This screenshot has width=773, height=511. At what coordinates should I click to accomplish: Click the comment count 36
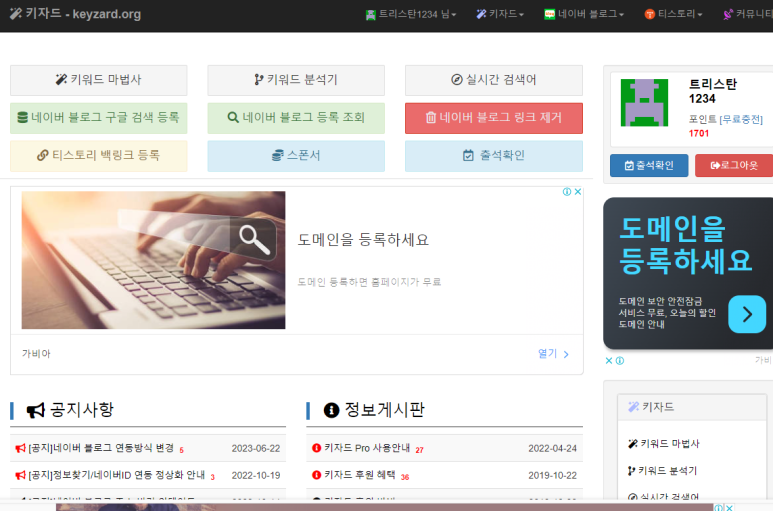[405, 477]
